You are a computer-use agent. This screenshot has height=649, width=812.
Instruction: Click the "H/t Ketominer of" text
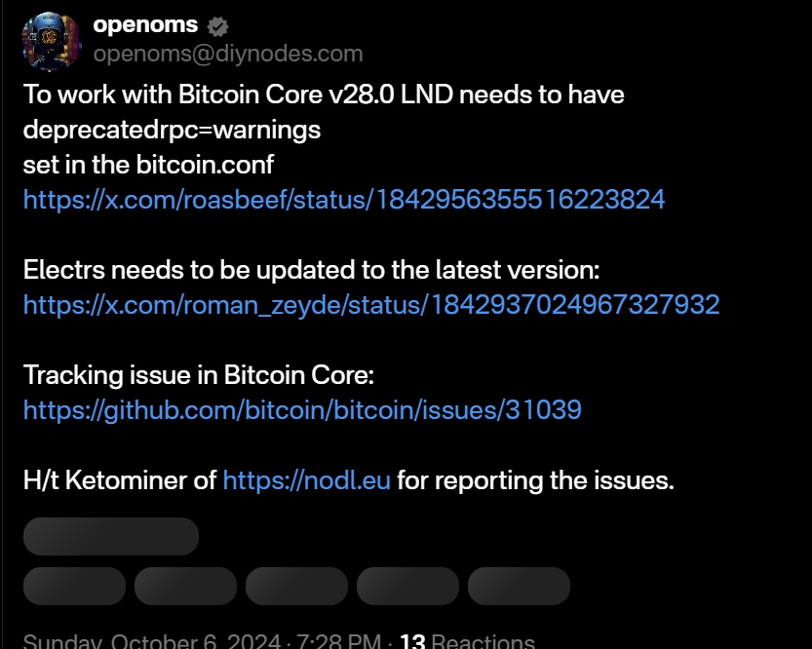coord(120,480)
